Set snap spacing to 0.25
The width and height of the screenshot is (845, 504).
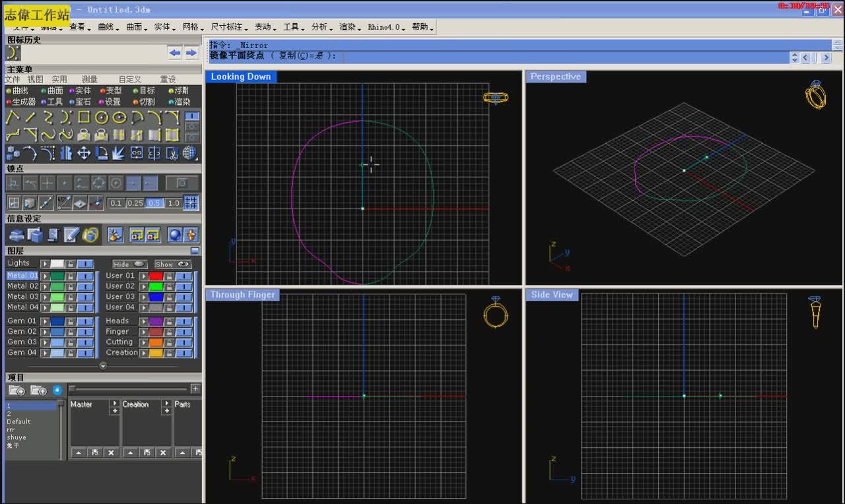click(135, 203)
